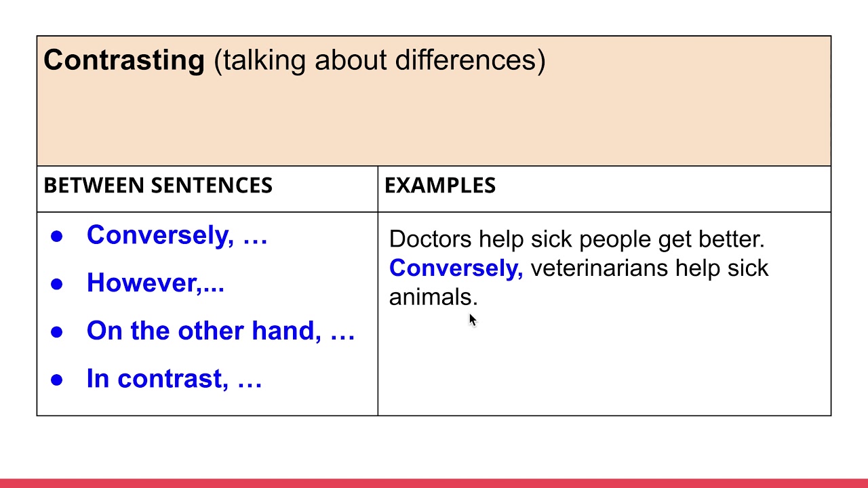Click the "(talking about differences)" subtitle text

click(380, 60)
